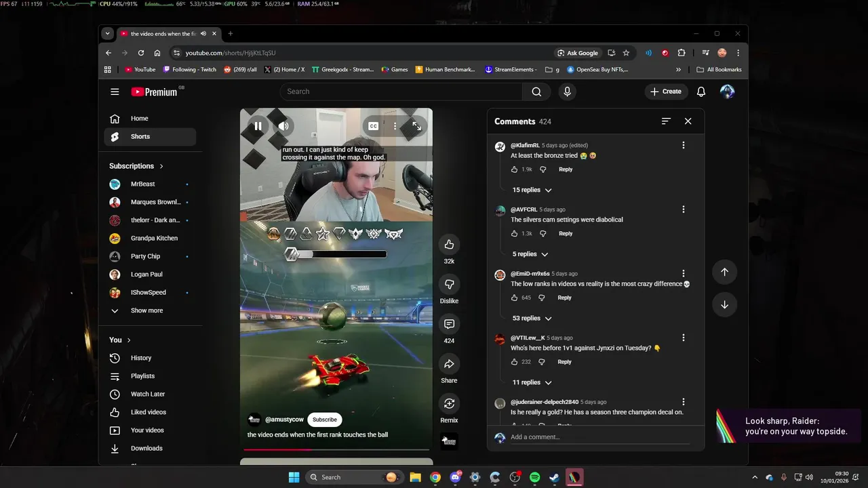The image size is (868, 488).
Task: Open YouTube notifications bell
Action: click(701, 91)
